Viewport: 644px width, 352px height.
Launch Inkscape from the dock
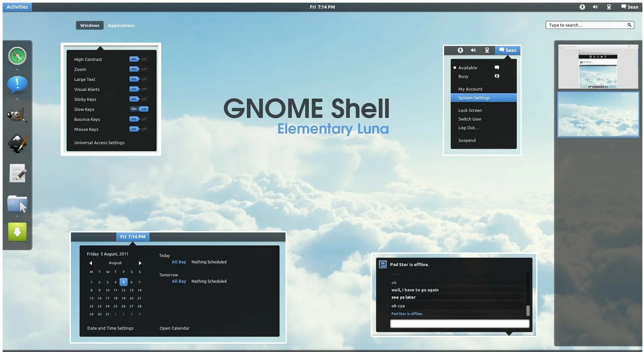click(17, 144)
